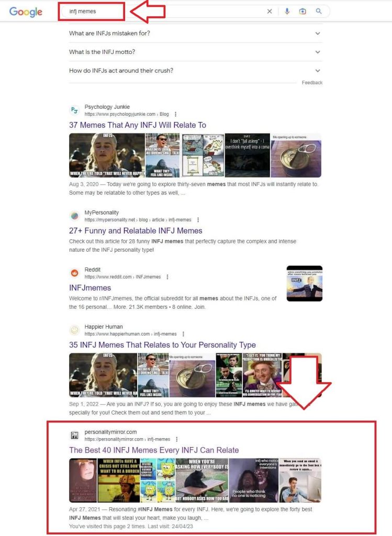This screenshot has height=536, width=392.
Task: Open more options for MyPersonality result
Action: click(x=198, y=220)
